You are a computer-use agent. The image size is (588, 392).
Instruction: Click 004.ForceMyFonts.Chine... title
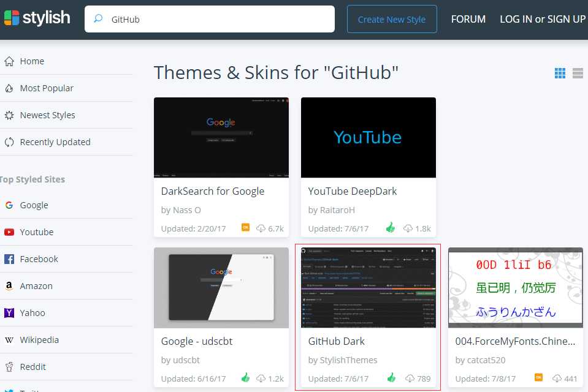[x=515, y=341]
